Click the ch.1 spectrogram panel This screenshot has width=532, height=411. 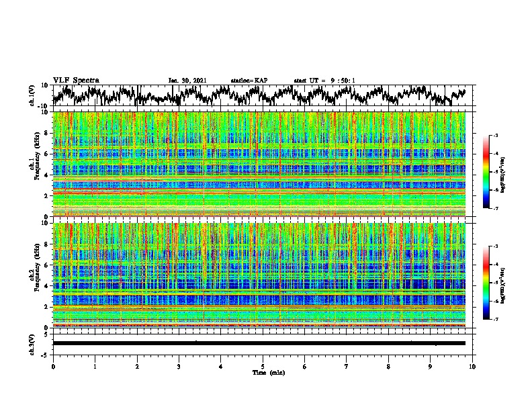pos(259,164)
